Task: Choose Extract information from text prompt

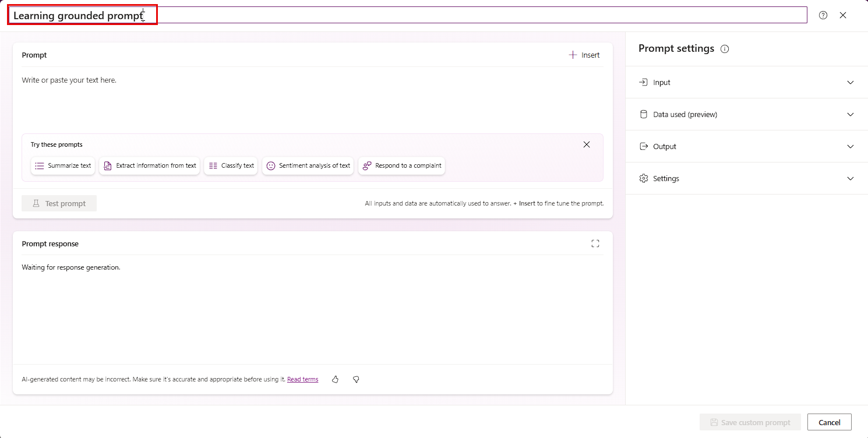Action: 150,165
